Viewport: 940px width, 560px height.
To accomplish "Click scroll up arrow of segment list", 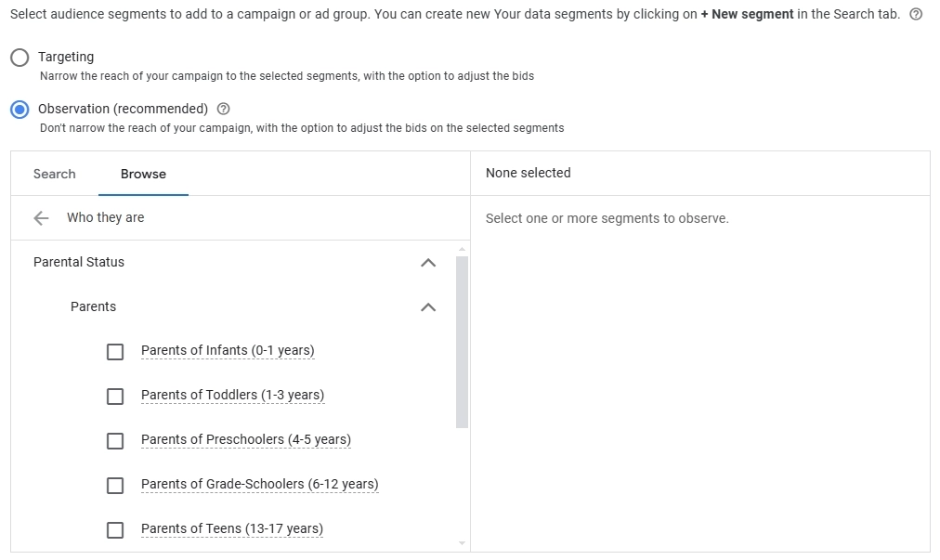I will coord(463,249).
